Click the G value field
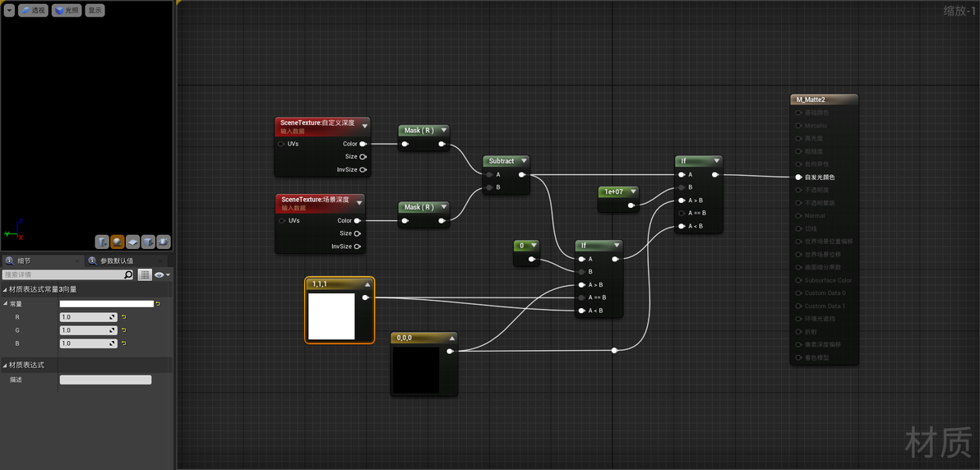 (89, 330)
